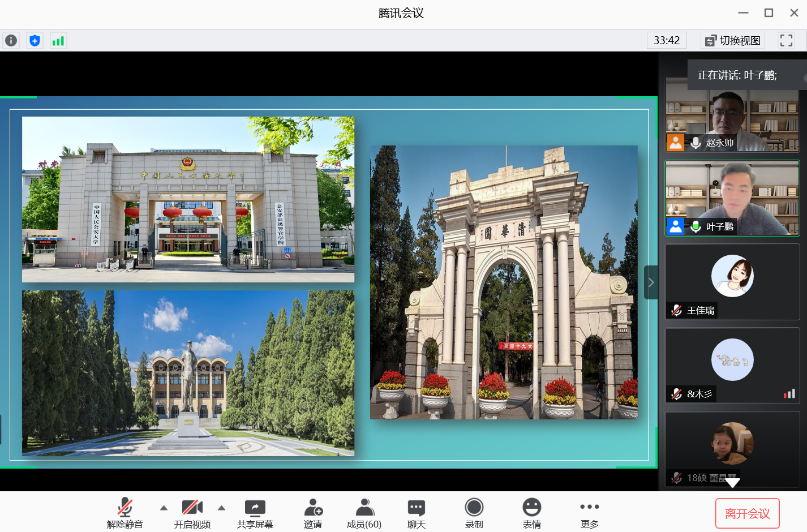Open the Share Screen (共享屏幕) tool
The width and height of the screenshot is (807, 532).
pyautogui.click(x=255, y=514)
